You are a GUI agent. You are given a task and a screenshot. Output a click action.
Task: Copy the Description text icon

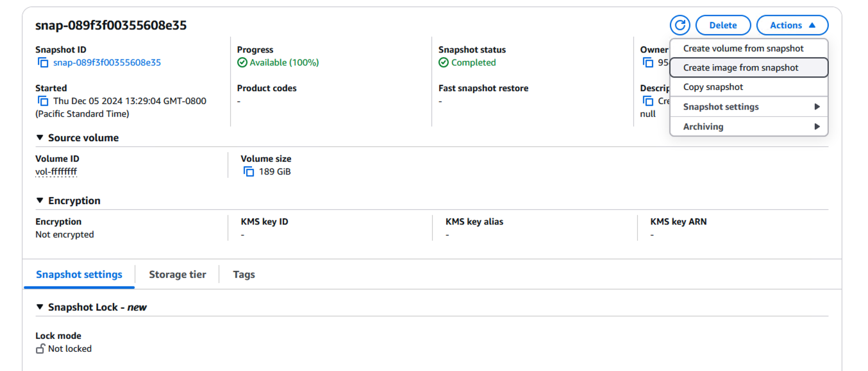(x=648, y=101)
